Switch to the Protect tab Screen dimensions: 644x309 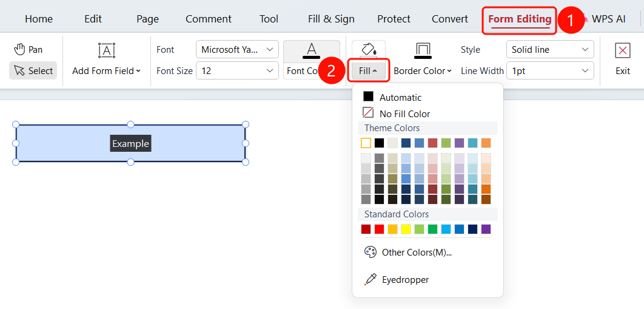(394, 19)
